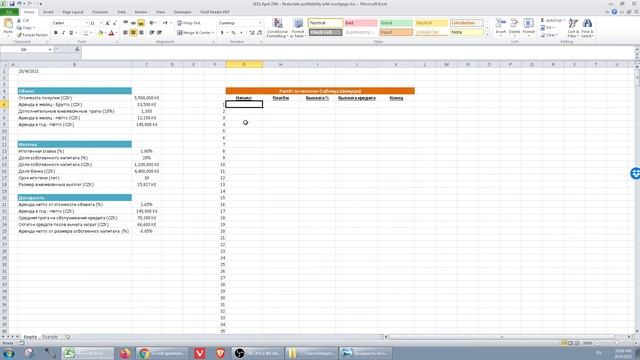
Task: Open Vivaldi browser from the taskbar
Action: click(200, 353)
